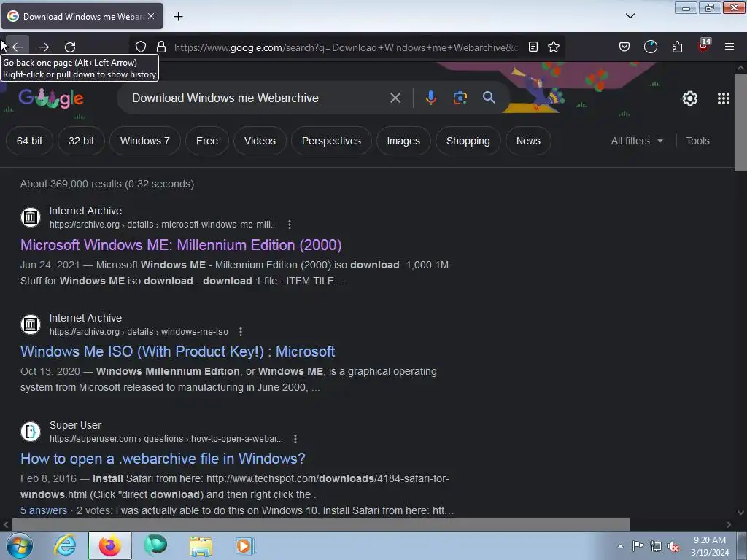Image resolution: width=747 pixels, height=560 pixels.
Task: Bookmark this page with the star
Action: pyautogui.click(x=554, y=47)
